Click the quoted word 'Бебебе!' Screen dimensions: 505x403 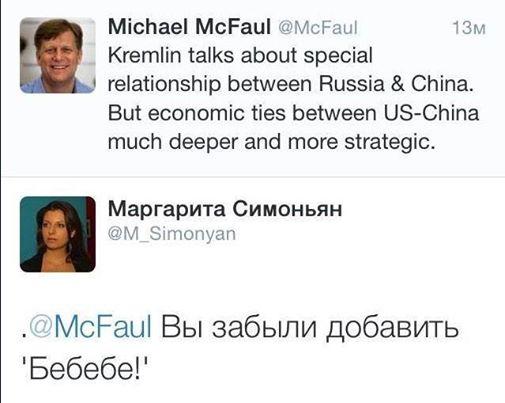(x=85, y=369)
